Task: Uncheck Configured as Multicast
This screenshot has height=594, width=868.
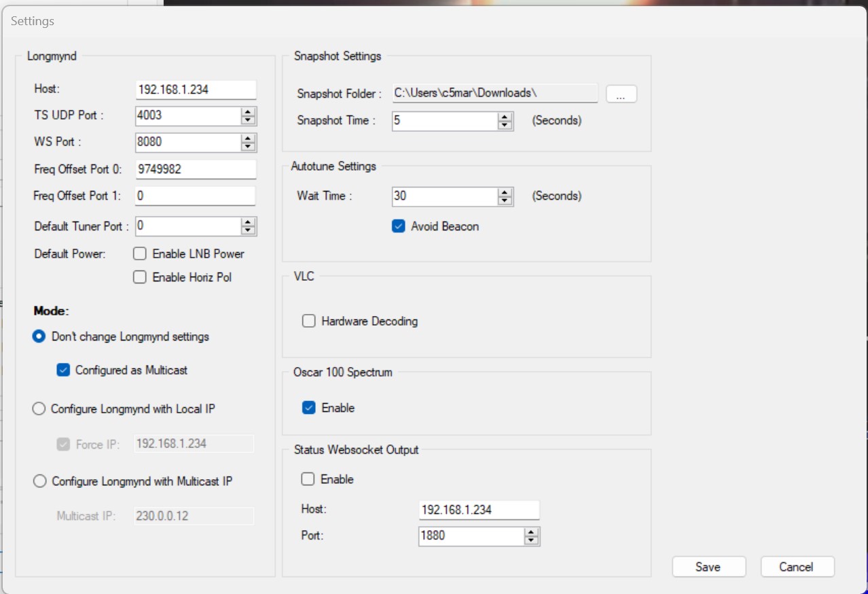Action: (63, 370)
